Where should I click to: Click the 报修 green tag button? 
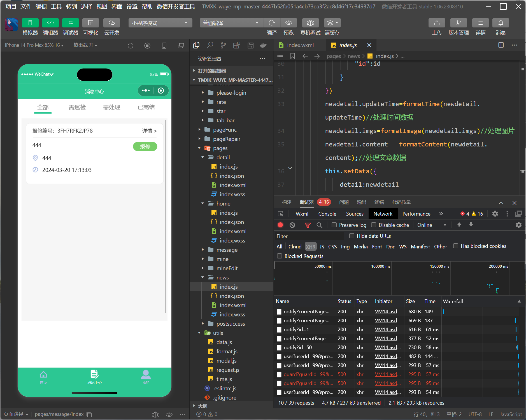point(145,146)
